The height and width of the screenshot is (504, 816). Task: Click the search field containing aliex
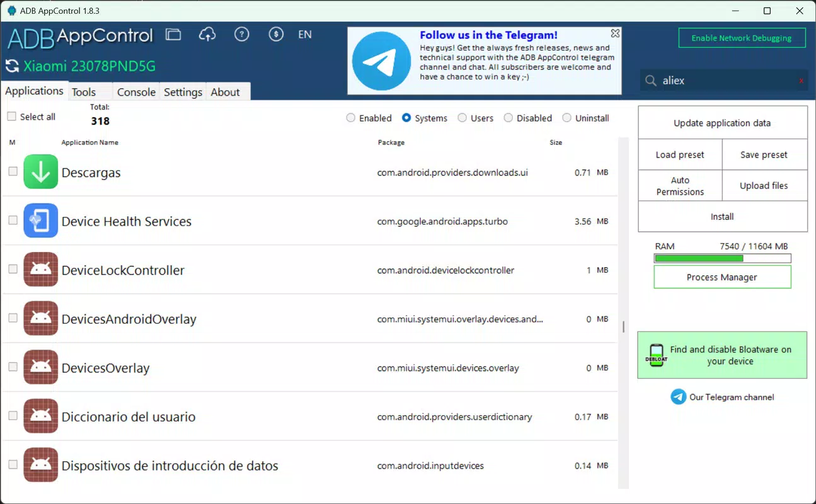click(x=725, y=81)
